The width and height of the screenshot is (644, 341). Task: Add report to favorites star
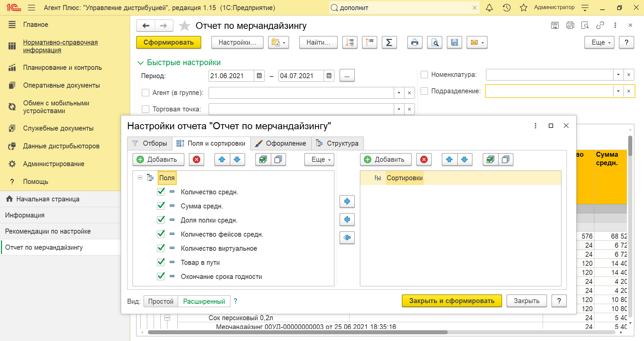point(184,26)
